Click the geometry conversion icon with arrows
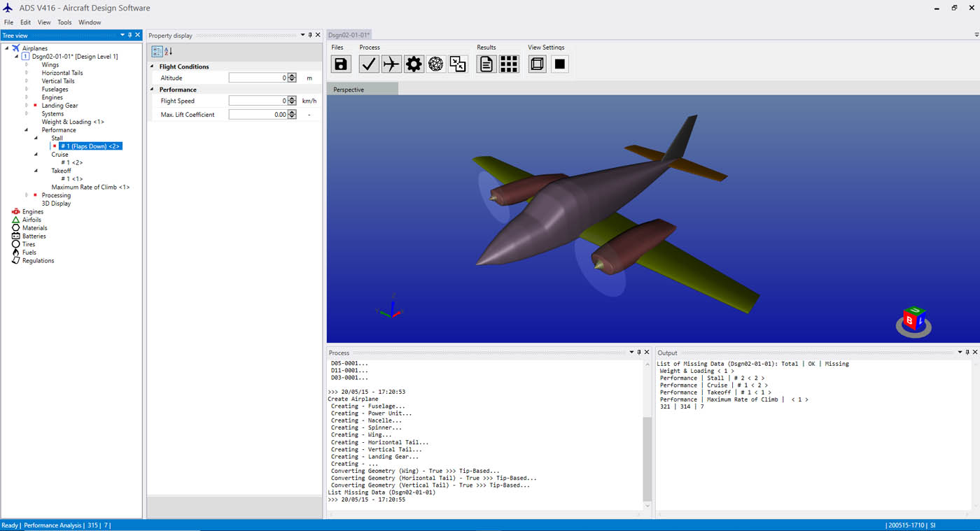Screen dimensions: 980x531 pos(458,64)
